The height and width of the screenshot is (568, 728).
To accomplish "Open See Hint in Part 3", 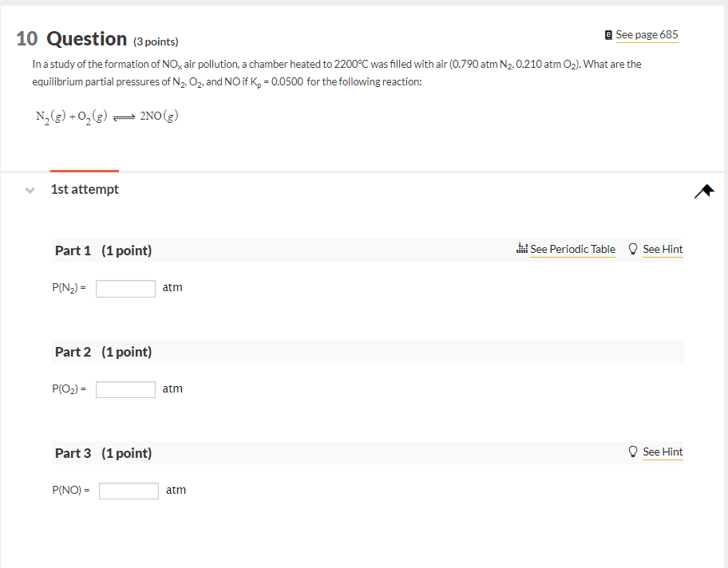I will coord(663,452).
